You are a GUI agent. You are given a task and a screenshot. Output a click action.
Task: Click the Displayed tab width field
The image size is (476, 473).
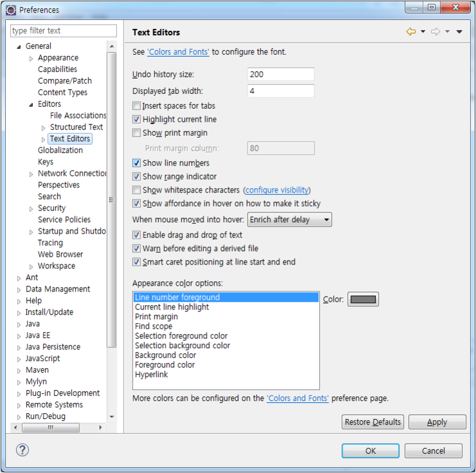pyautogui.click(x=281, y=91)
